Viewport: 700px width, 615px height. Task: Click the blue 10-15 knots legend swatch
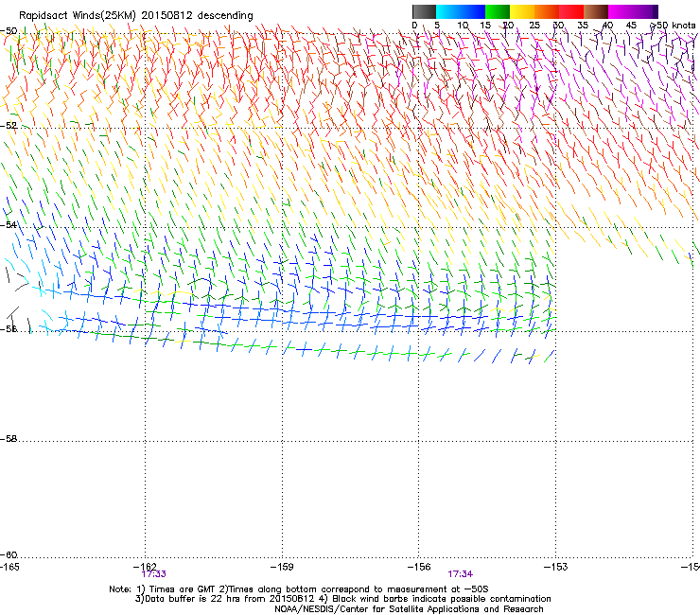coord(473,11)
